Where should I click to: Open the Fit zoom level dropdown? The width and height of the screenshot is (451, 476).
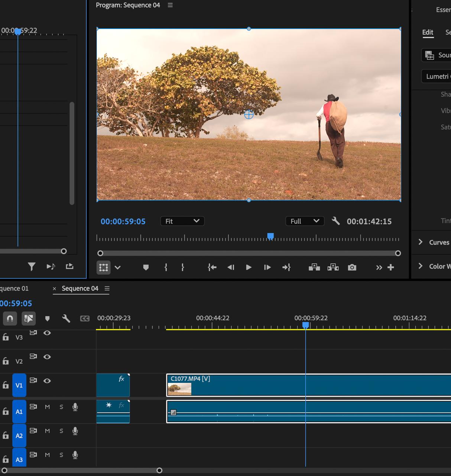(182, 221)
